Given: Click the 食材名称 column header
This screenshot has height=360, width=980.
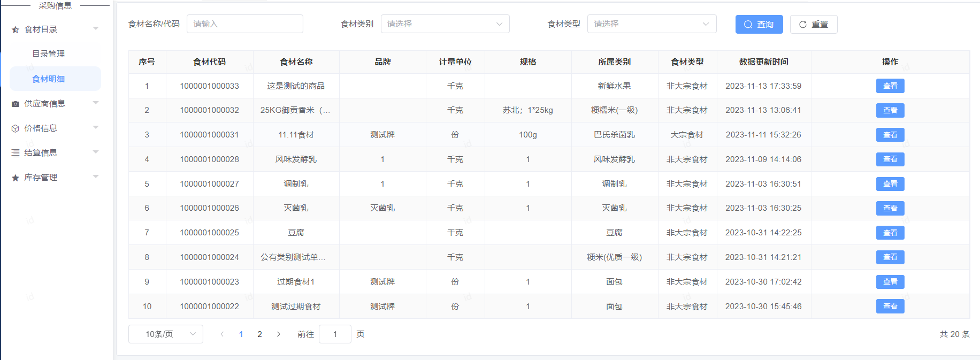Looking at the screenshot, I should pos(296,62).
